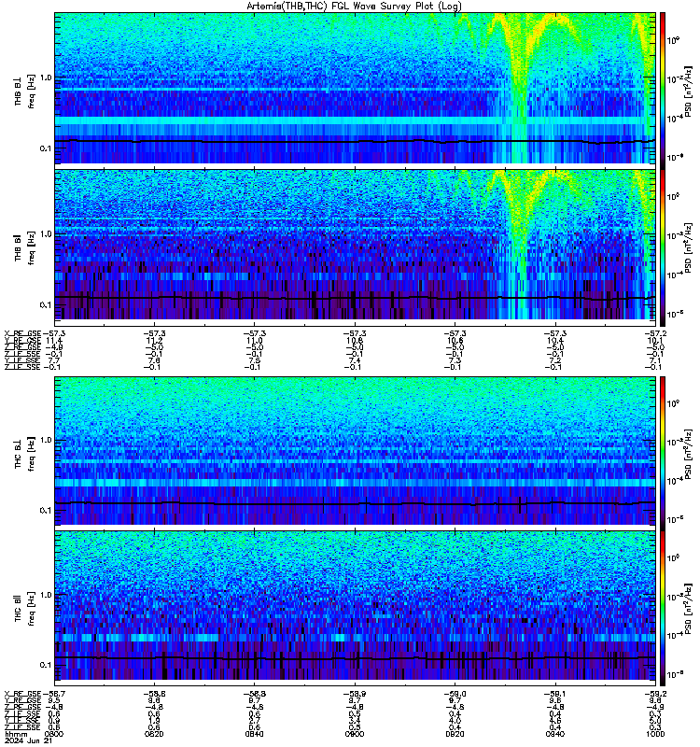The width and height of the screenshot is (700, 747).
Task: Click the '1.0' frequency tick of THB B⊥ panel
Action: point(46,78)
